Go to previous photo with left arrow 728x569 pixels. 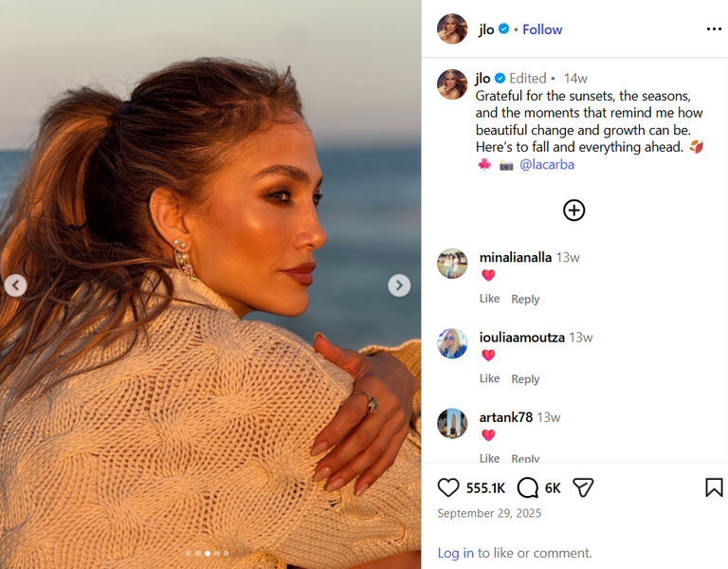[x=15, y=285]
